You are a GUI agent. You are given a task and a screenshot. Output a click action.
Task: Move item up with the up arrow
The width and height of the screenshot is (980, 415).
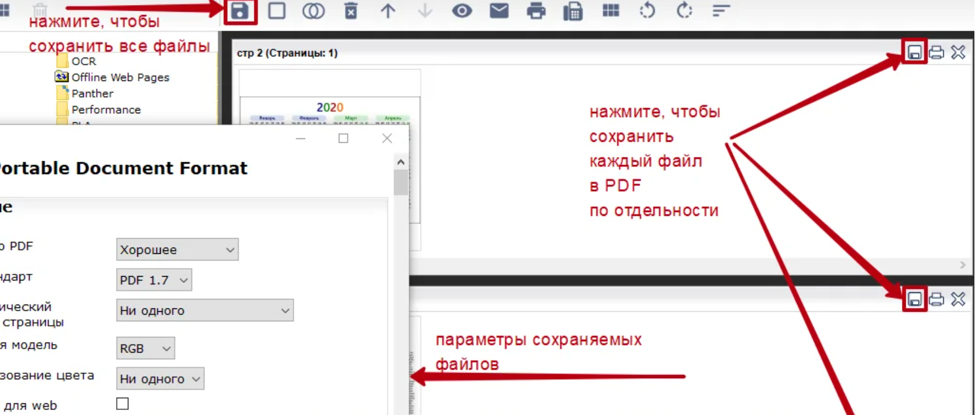tap(388, 11)
